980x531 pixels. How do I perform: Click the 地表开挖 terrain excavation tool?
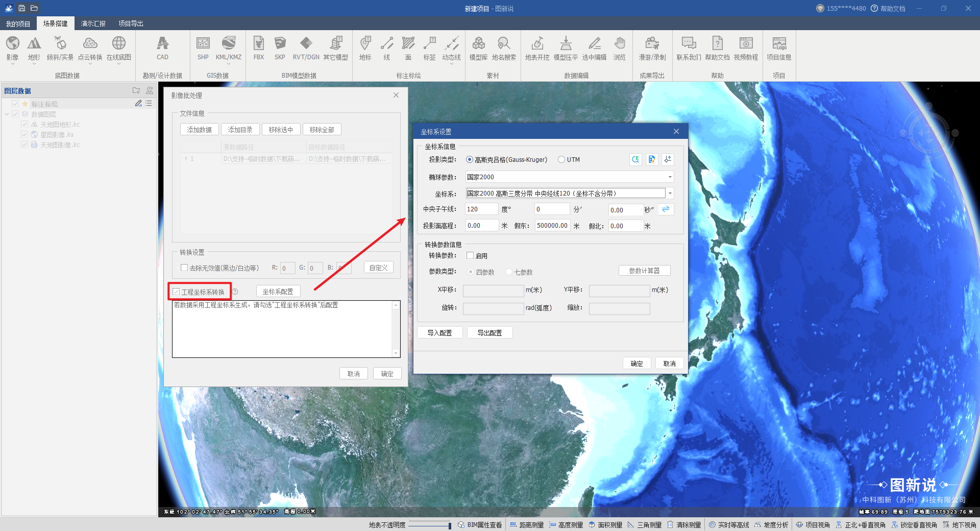(537, 49)
